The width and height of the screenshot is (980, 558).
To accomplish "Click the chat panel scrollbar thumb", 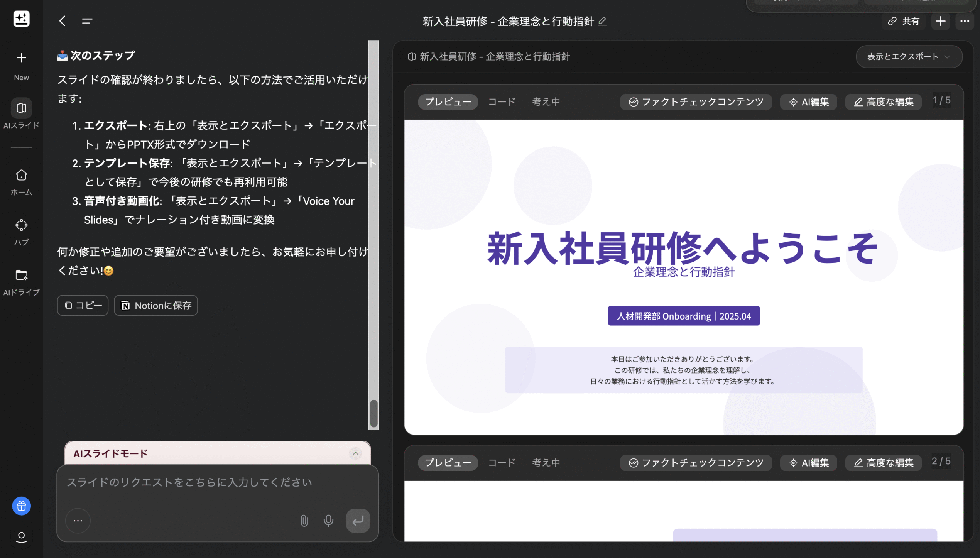I will (x=373, y=413).
